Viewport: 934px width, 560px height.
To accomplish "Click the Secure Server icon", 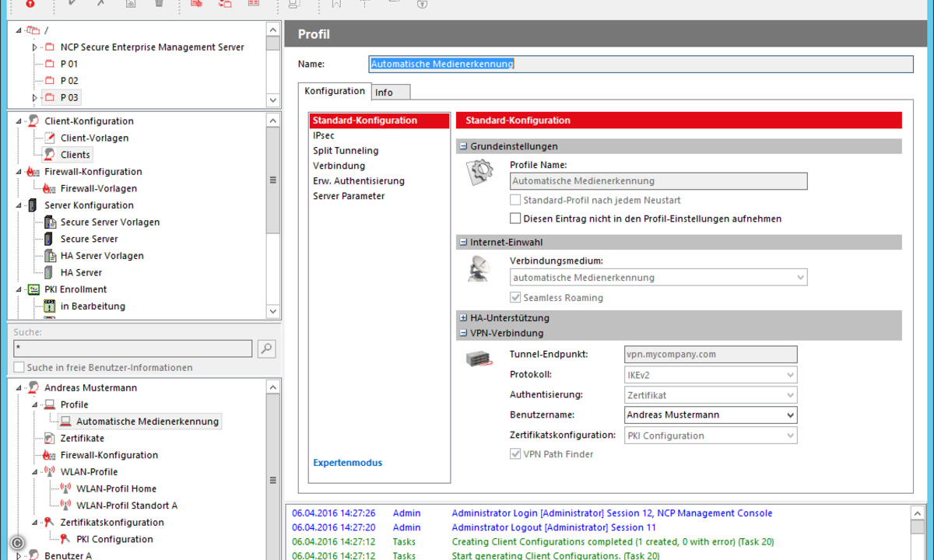I will (x=49, y=239).
